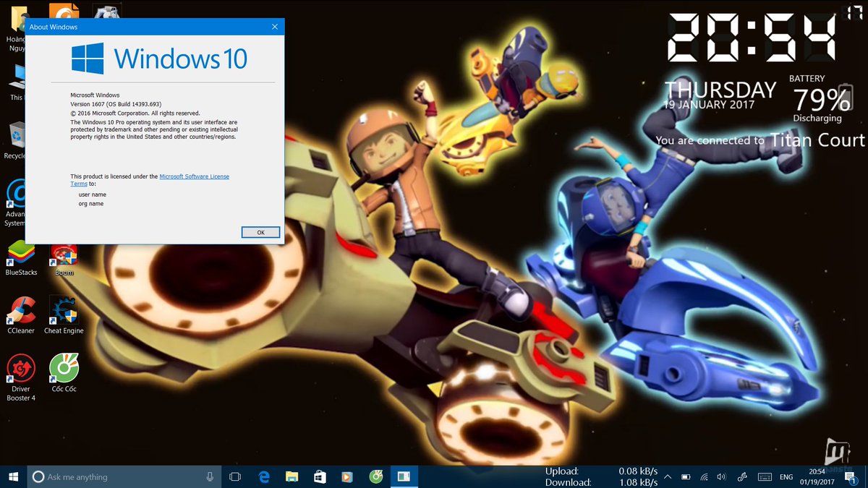Screen dimensions: 868x488
Task: Open the Action Center notifications icon
Action: coord(848,477)
